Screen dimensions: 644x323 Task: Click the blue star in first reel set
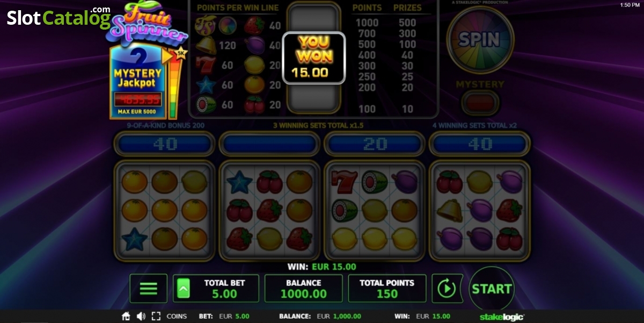click(134, 239)
